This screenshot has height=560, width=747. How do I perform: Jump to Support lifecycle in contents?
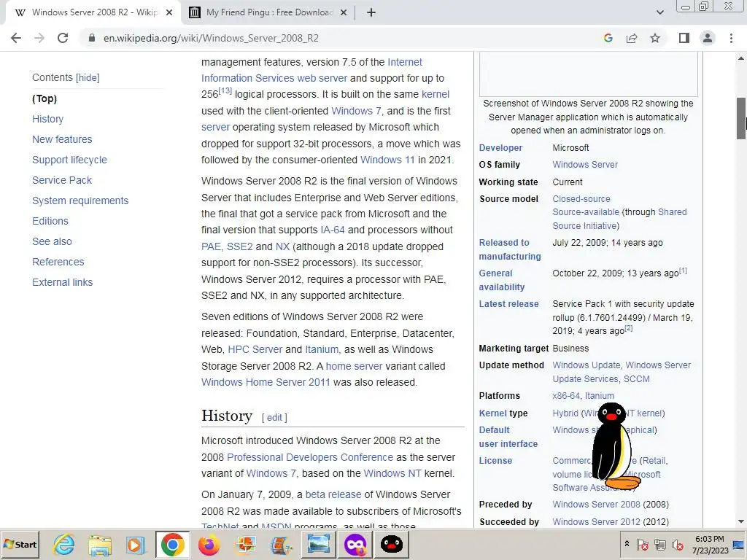(x=69, y=160)
